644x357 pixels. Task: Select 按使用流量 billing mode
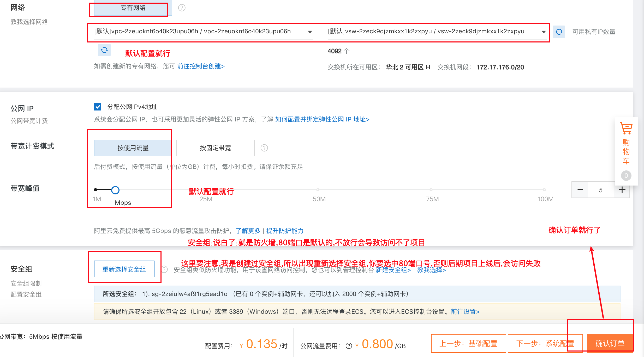(x=133, y=148)
